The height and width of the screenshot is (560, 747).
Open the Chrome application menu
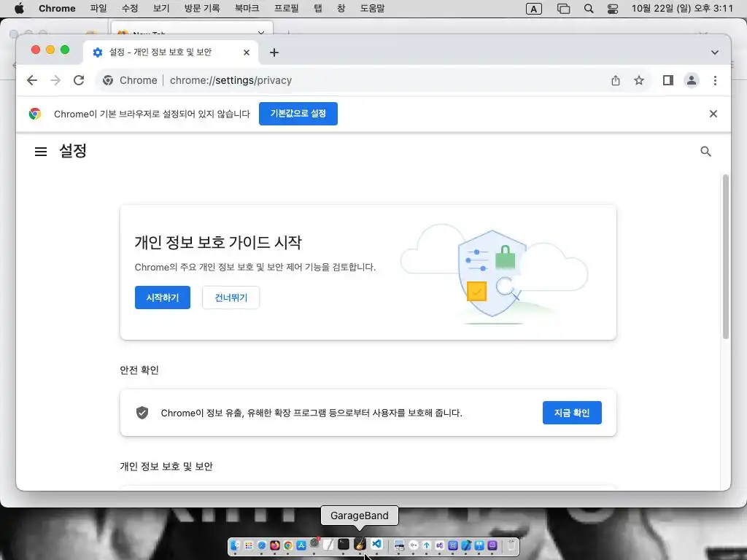(x=57, y=9)
